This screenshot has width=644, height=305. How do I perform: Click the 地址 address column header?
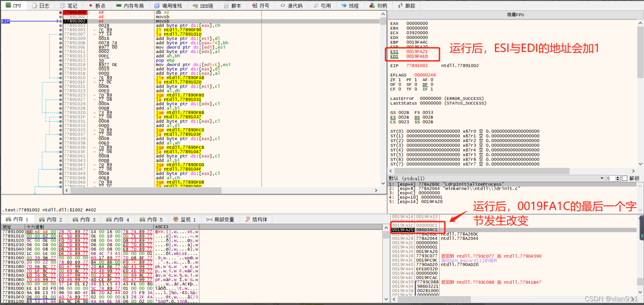(13, 227)
